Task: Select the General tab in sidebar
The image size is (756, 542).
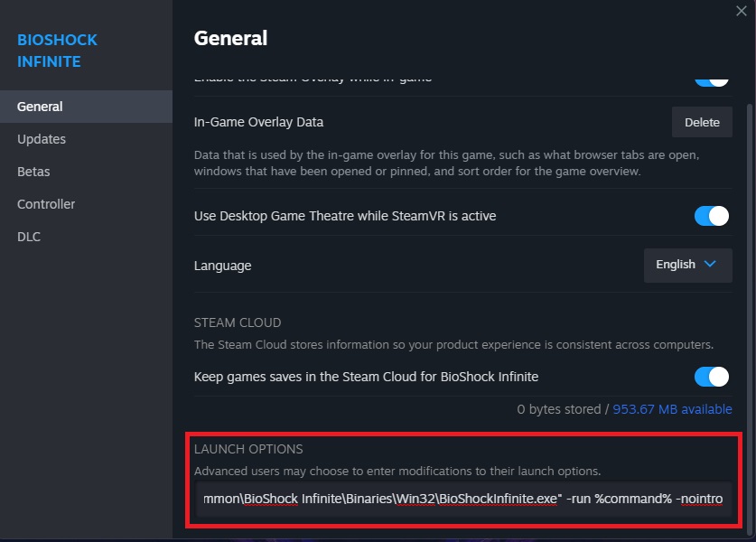Action: tap(40, 107)
